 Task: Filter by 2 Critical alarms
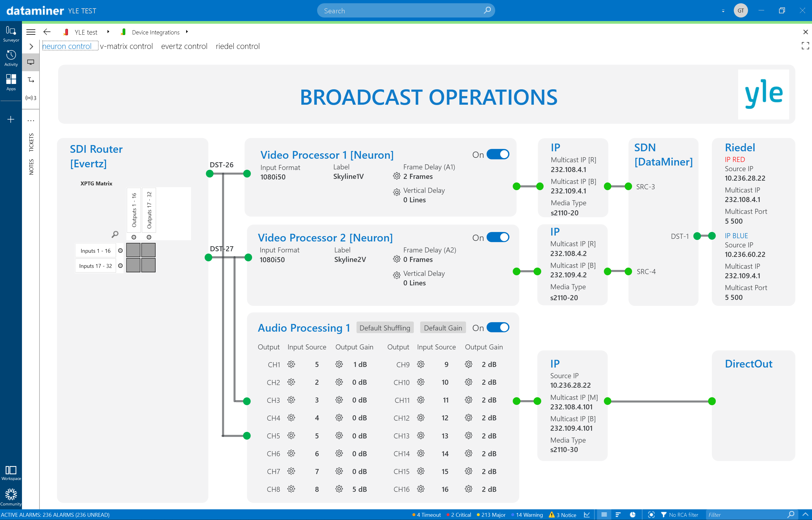point(458,515)
